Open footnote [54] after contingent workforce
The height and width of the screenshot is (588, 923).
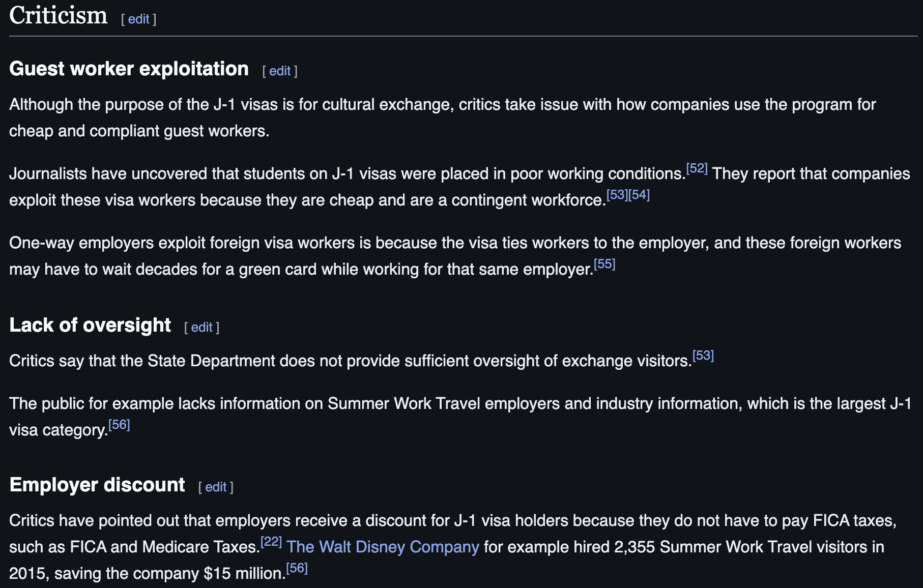pos(639,195)
